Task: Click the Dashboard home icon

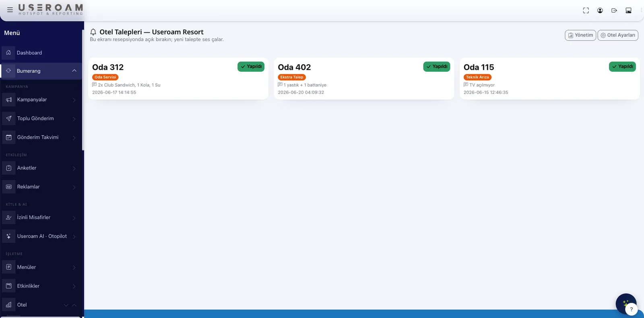Action: tap(8, 52)
